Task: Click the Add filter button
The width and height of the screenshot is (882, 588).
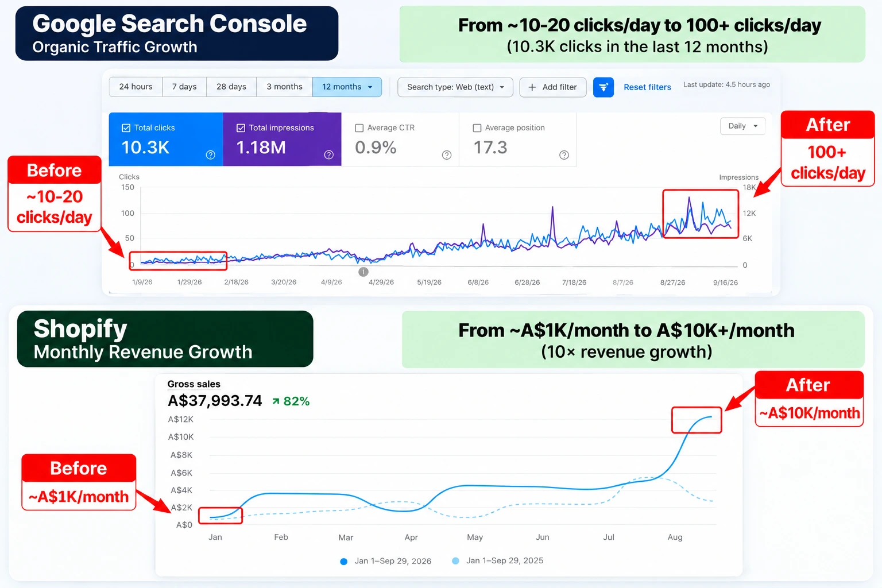Action: pyautogui.click(x=553, y=87)
